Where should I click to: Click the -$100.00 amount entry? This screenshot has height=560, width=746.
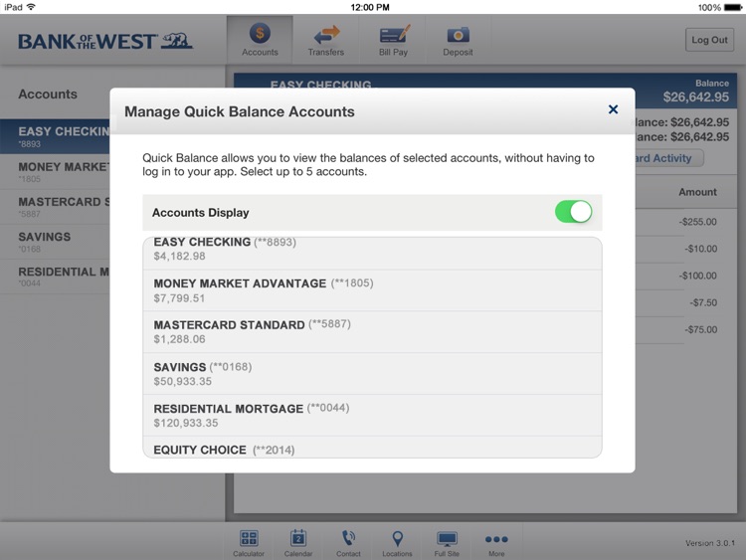[x=697, y=276]
